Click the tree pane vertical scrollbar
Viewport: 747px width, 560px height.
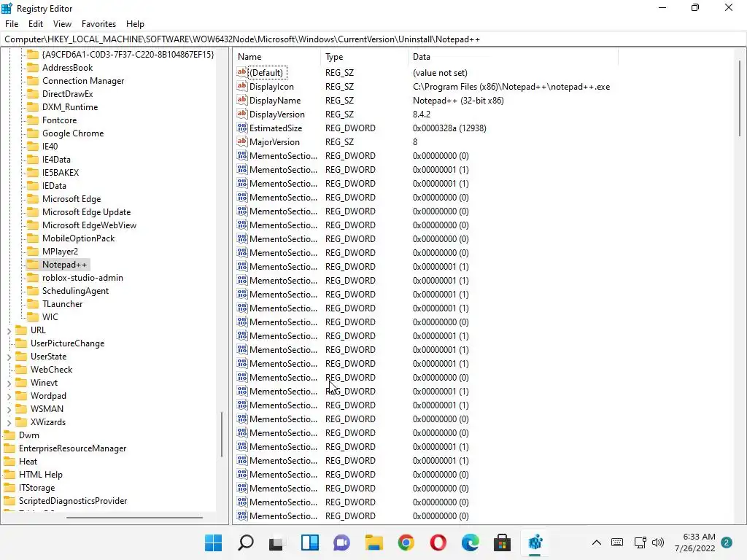[222, 433]
